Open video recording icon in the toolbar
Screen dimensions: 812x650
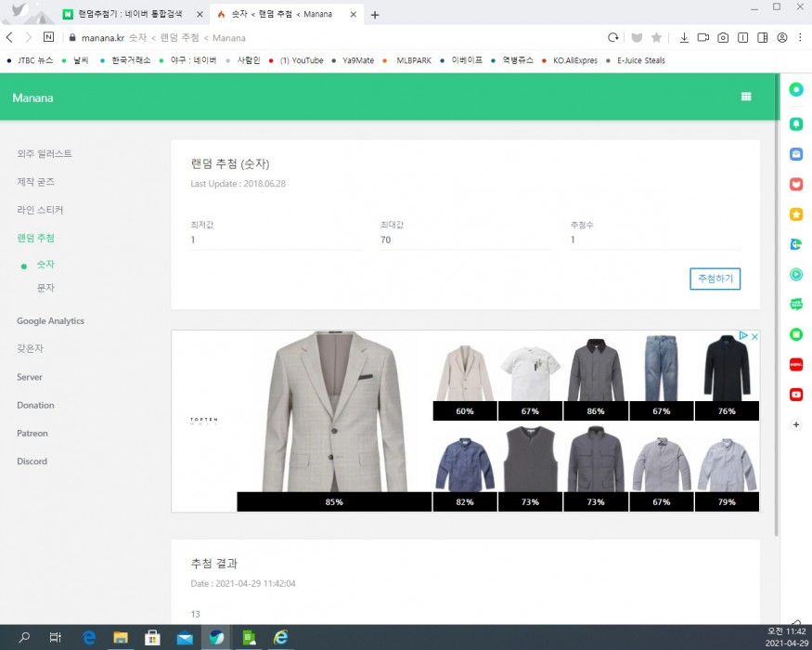pyautogui.click(x=703, y=37)
